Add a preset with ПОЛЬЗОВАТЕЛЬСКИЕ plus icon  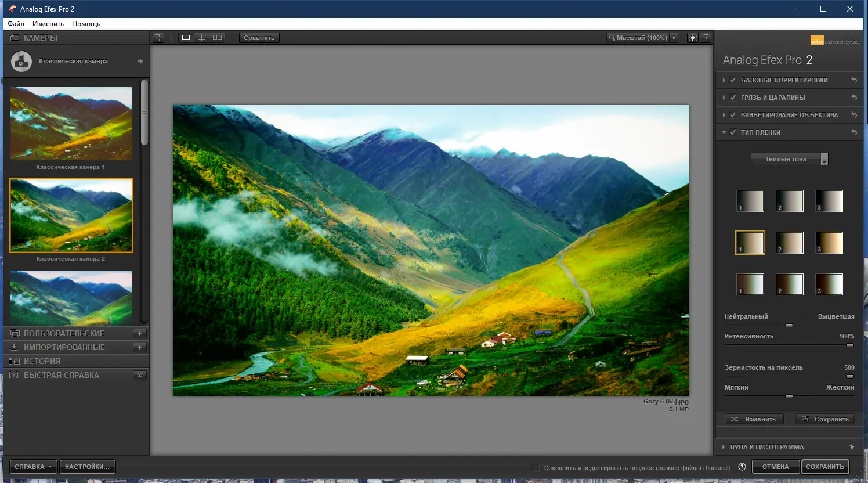click(x=140, y=334)
